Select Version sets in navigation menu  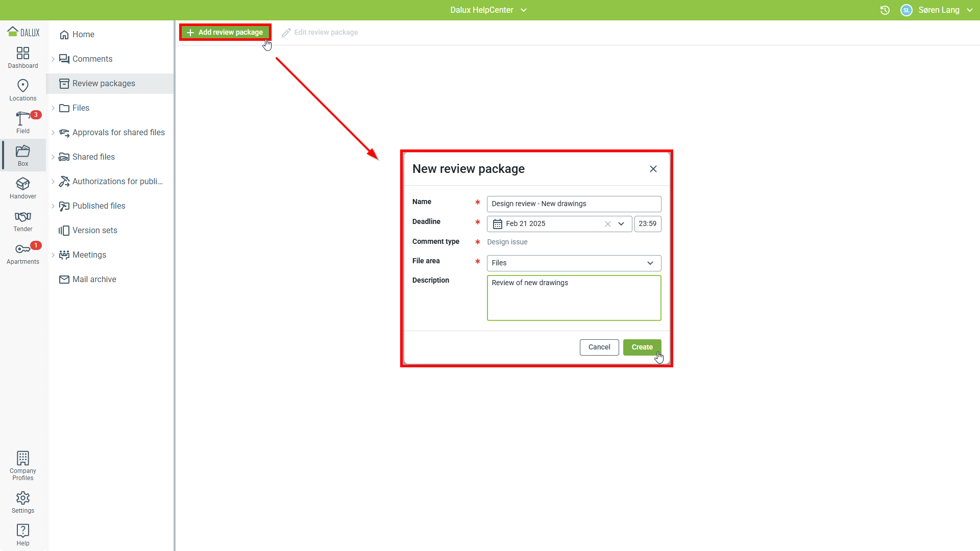pos(95,231)
